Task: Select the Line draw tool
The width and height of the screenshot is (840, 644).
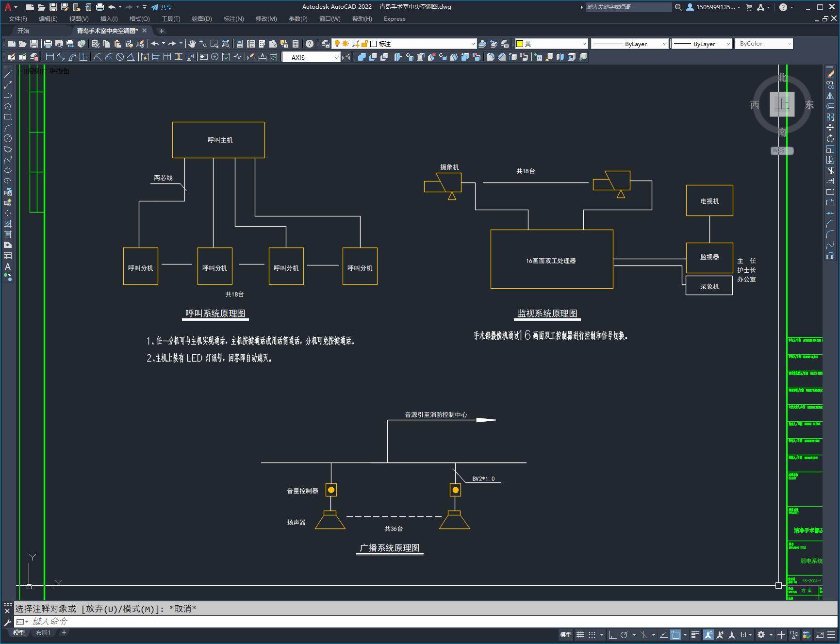Action: 8,75
